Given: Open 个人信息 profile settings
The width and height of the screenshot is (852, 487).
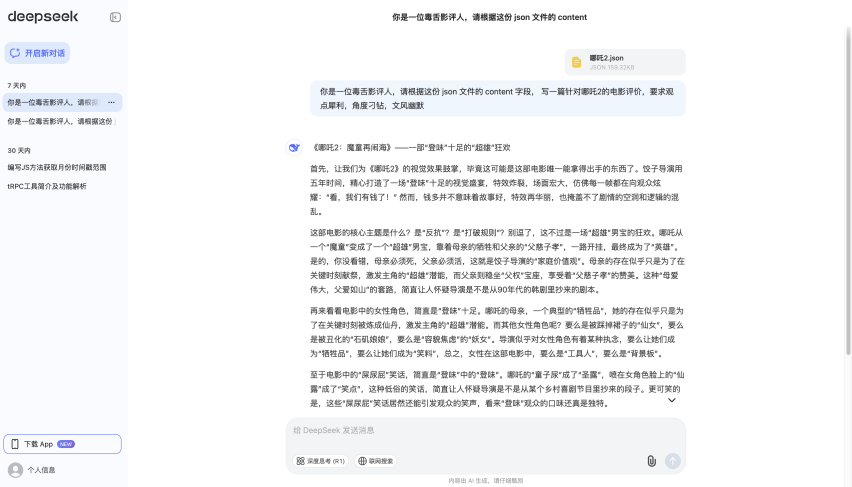Looking at the screenshot, I should pyautogui.click(x=41, y=470).
